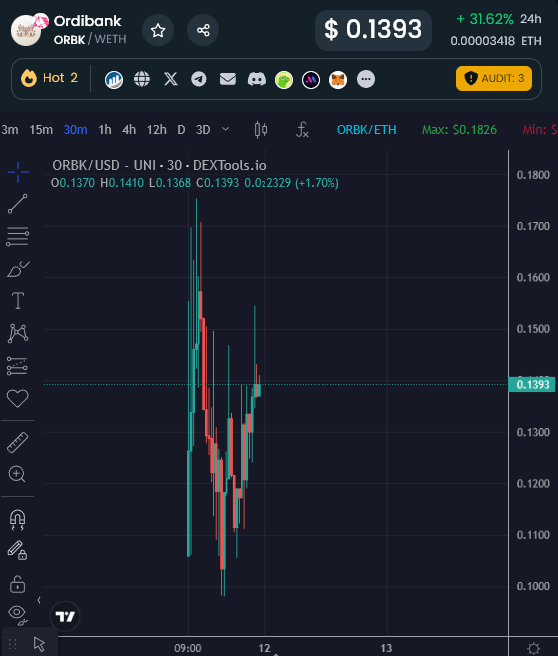Open the Ordibank token logo

(x=26, y=30)
